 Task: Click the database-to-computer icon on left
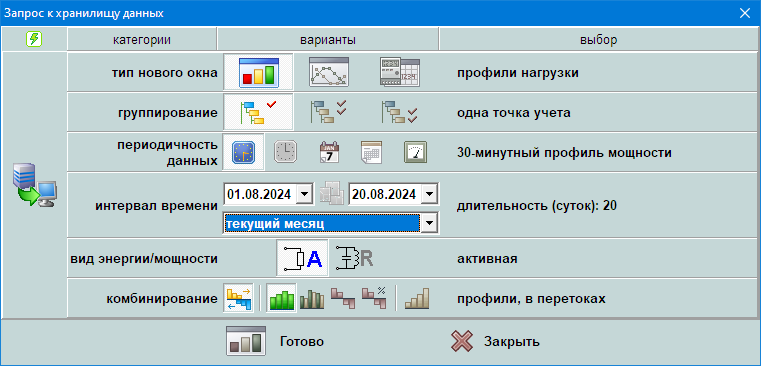click(34, 185)
